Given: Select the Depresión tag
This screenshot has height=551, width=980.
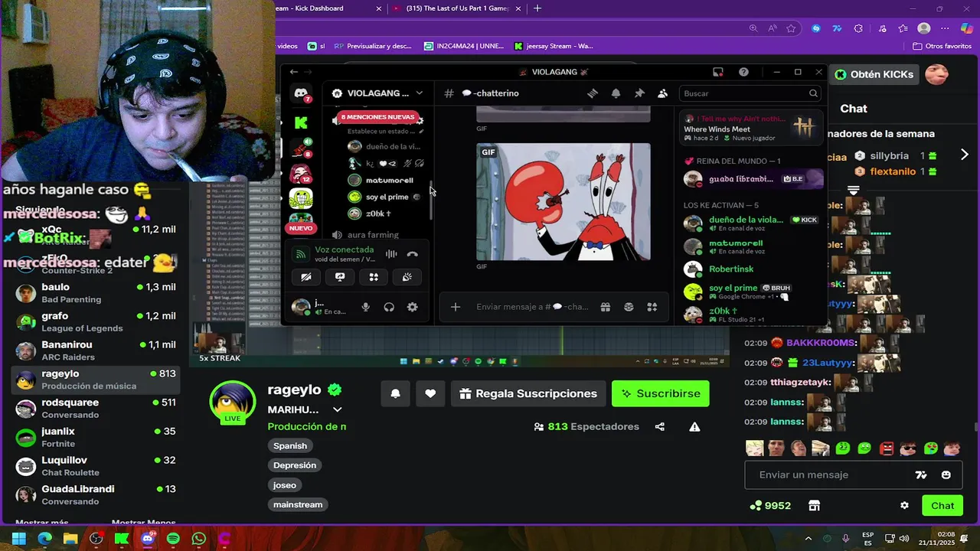Looking at the screenshot, I should point(295,465).
